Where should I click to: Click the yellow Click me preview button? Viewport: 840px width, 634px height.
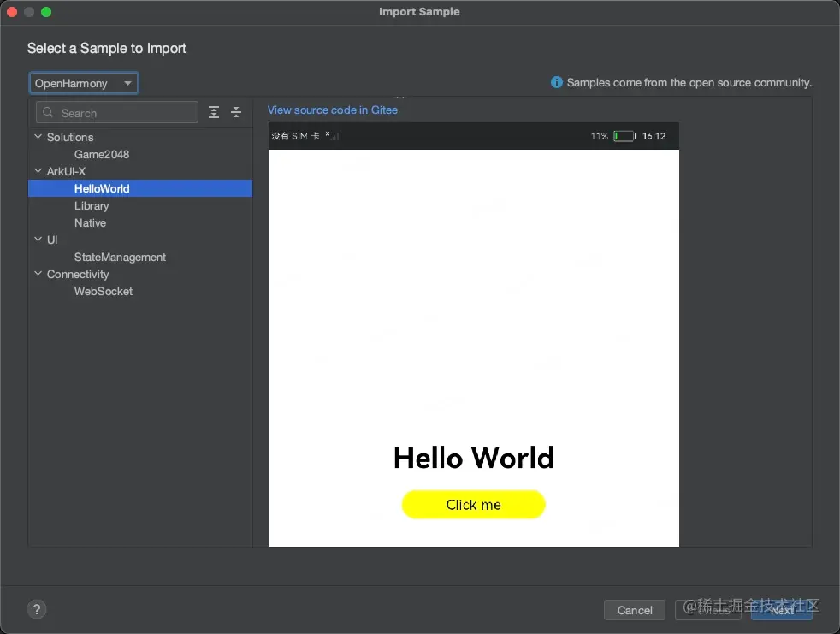click(474, 504)
